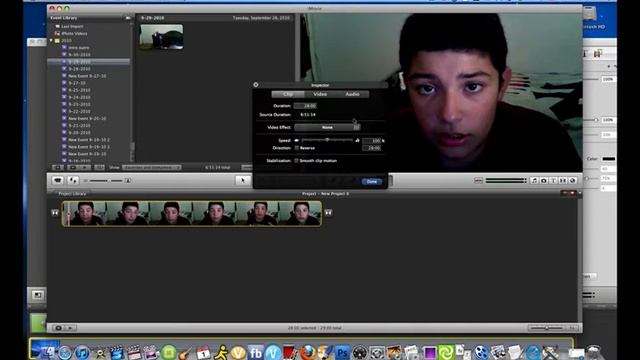Open Firefox from the Dock
This screenshot has width=640, height=360.
(308, 353)
